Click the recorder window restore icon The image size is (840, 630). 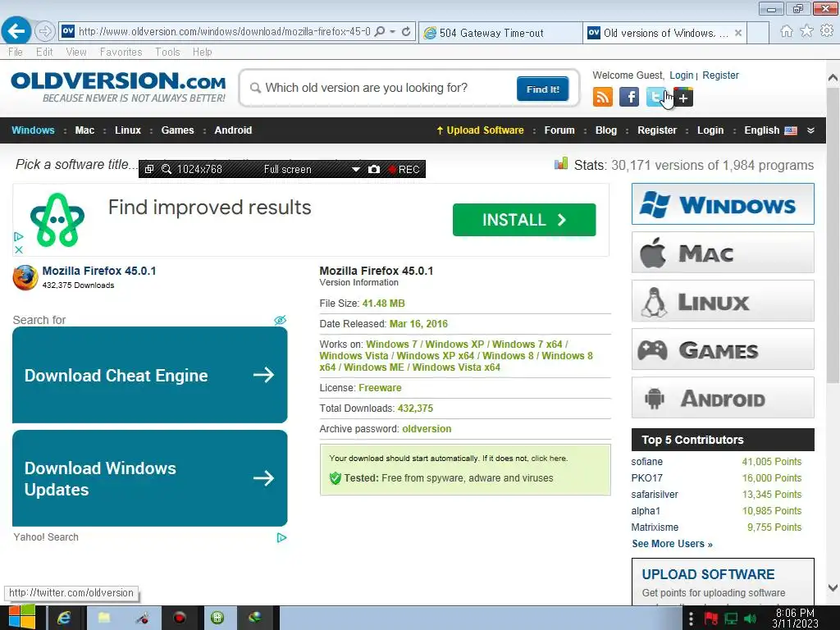[x=149, y=169]
